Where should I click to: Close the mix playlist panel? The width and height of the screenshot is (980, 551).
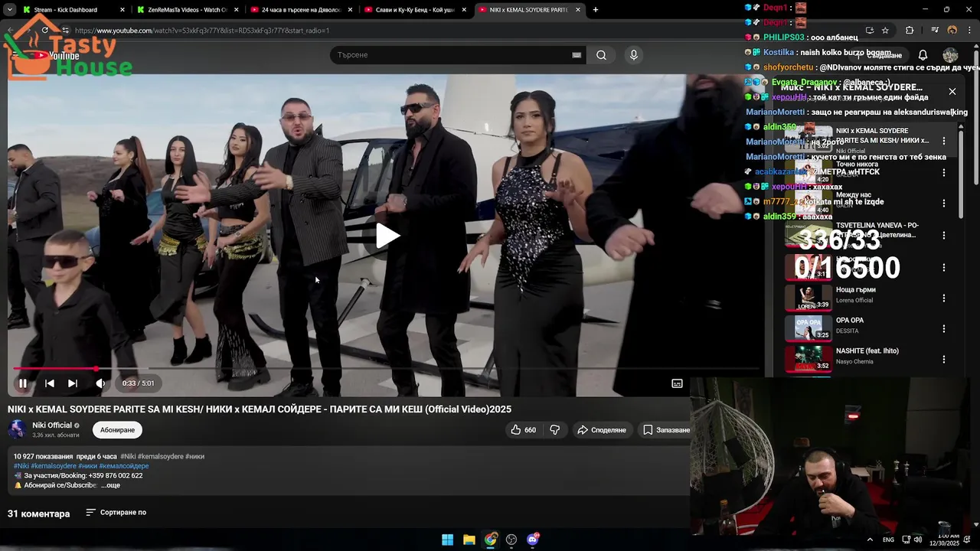(x=952, y=92)
